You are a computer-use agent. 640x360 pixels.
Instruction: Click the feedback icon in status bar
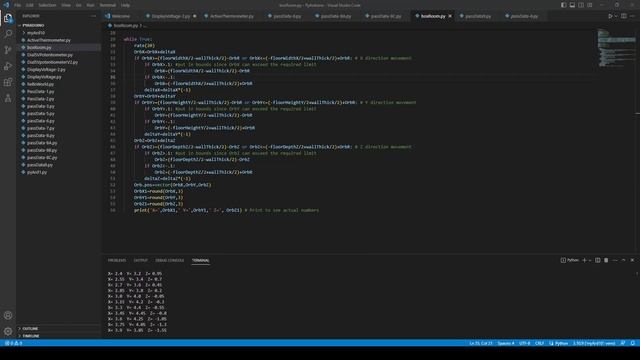coord(623,343)
